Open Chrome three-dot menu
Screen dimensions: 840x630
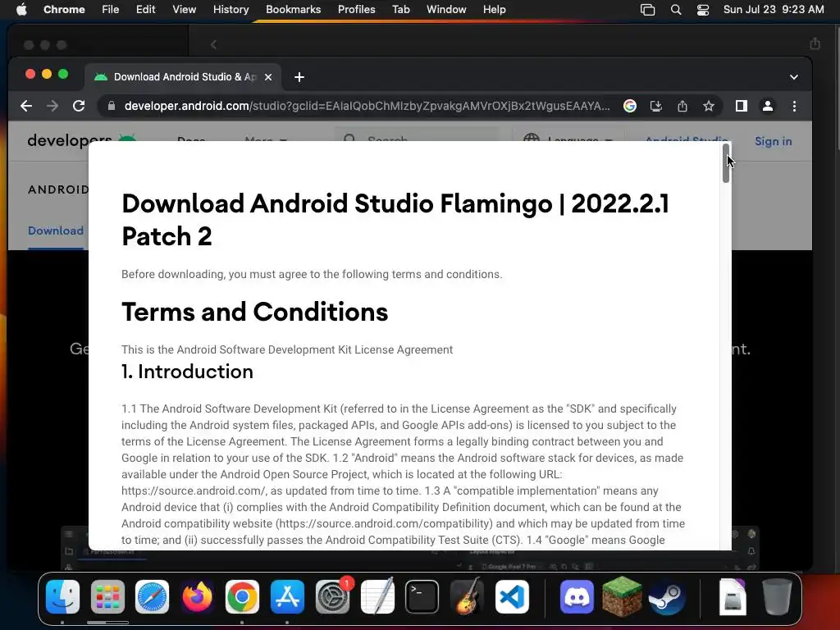[x=794, y=106]
